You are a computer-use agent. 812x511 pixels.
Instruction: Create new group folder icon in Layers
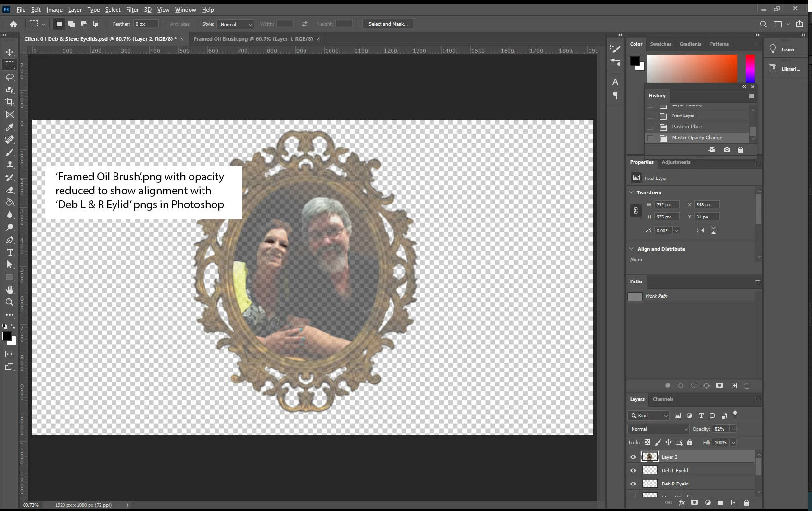pos(720,502)
